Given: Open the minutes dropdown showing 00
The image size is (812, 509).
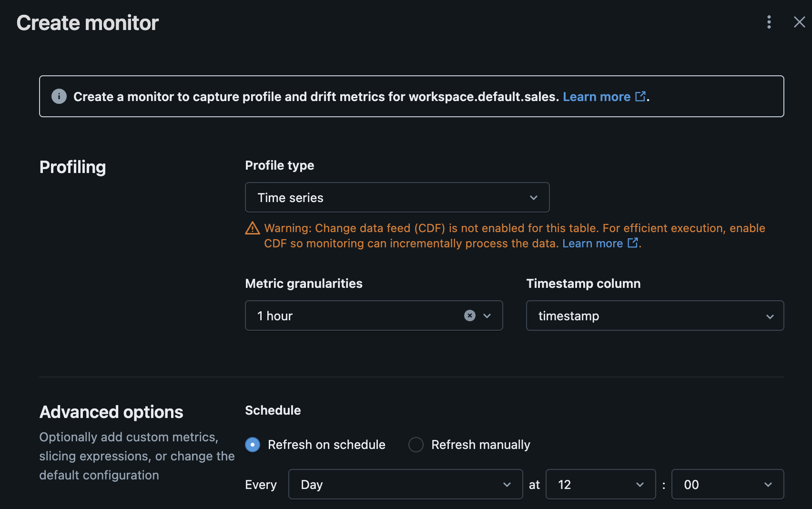Looking at the screenshot, I should (727, 484).
